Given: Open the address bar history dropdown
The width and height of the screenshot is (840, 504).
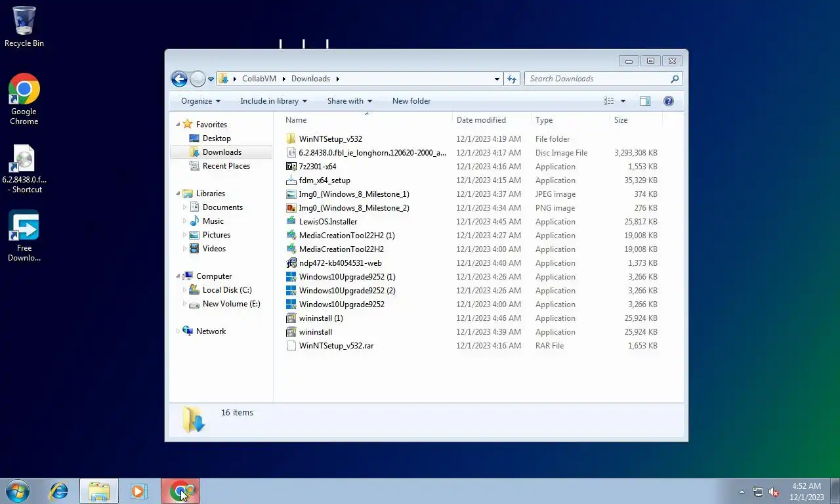Looking at the screenshot, I should (x=497, y=79).
